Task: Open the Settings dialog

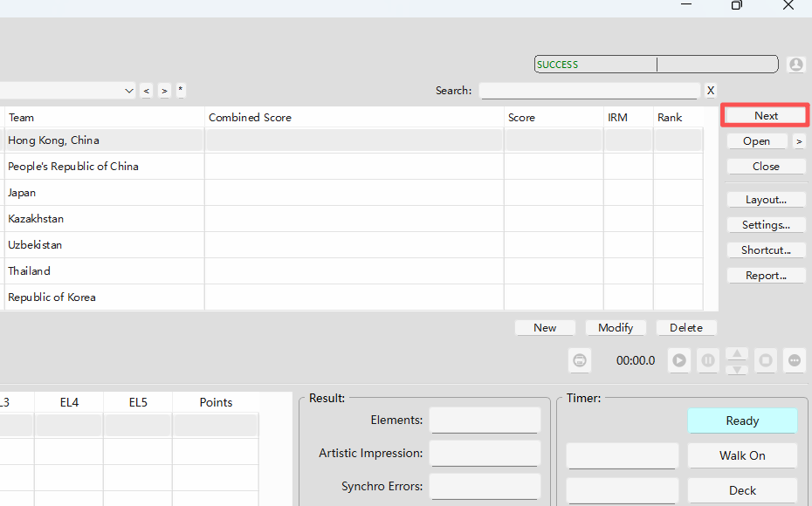Action: (x=766, y=225)
